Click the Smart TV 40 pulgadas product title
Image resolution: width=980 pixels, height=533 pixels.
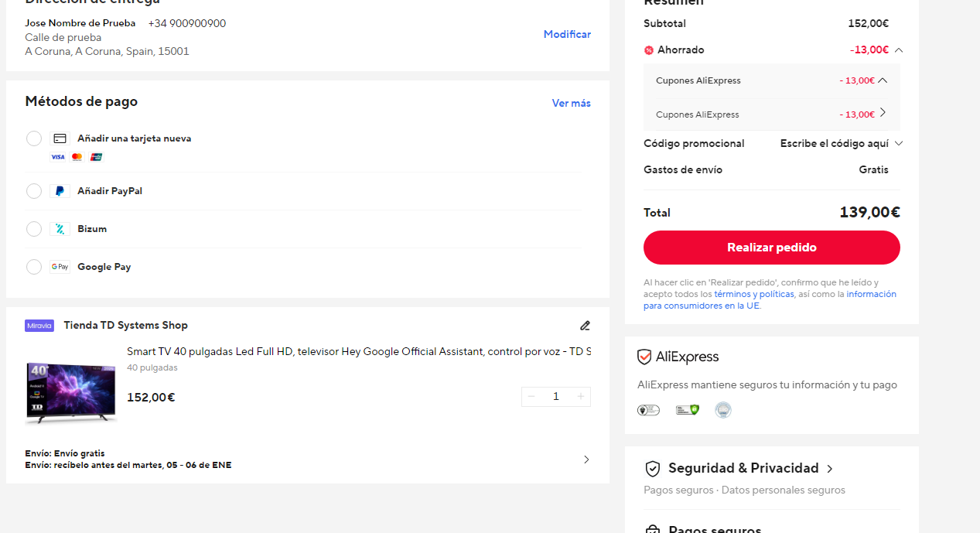(359, 351)
